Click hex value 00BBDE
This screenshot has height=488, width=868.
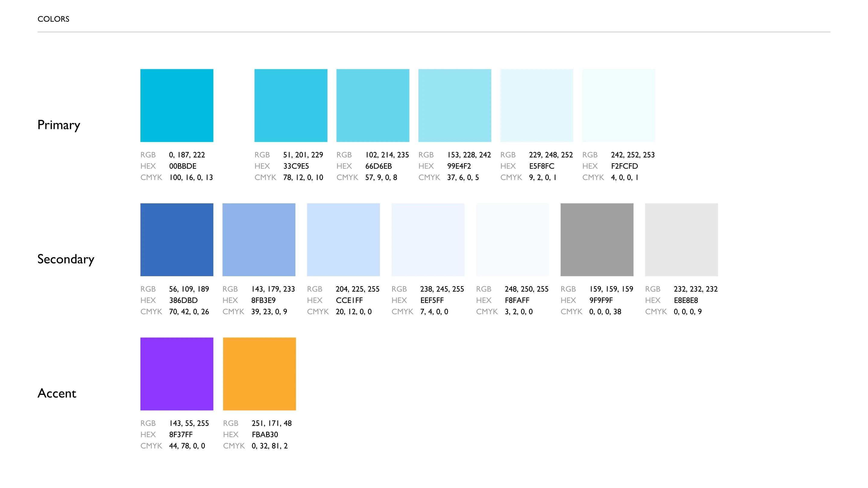tap(183, 166)
